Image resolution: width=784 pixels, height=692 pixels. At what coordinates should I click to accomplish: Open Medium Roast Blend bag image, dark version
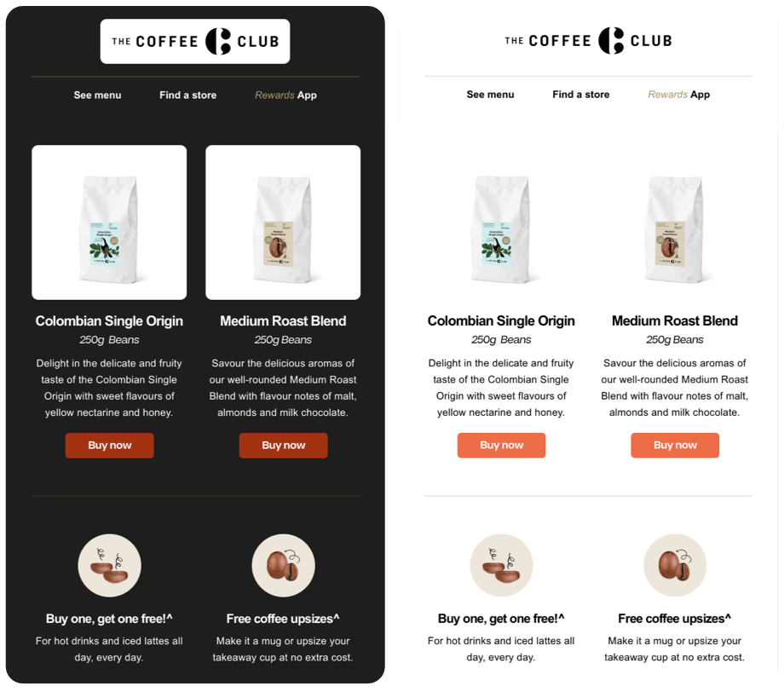283,222
